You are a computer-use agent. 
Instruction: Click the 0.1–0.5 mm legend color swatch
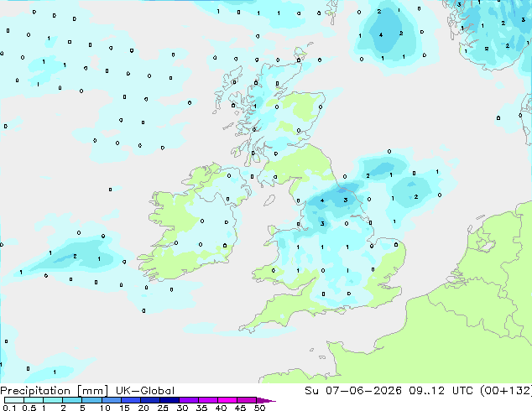[x=14, y=400]
